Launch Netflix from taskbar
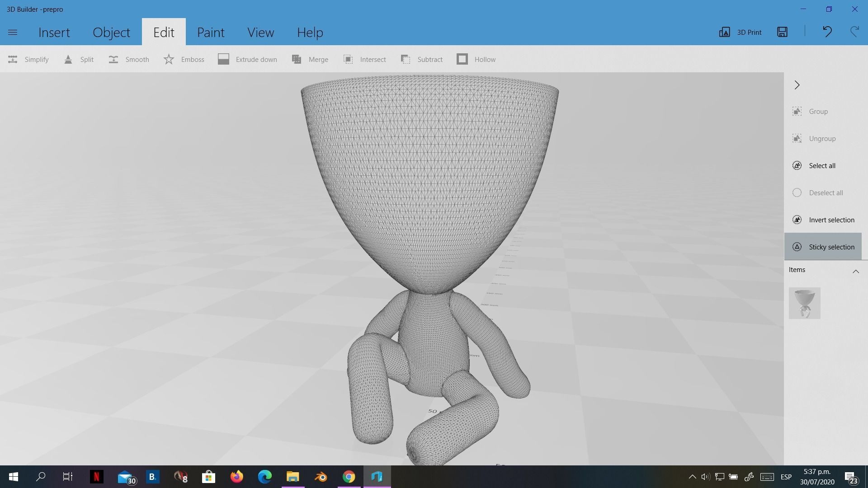The height and width of the screenshot is (488, 868). (x=96, y=477)
